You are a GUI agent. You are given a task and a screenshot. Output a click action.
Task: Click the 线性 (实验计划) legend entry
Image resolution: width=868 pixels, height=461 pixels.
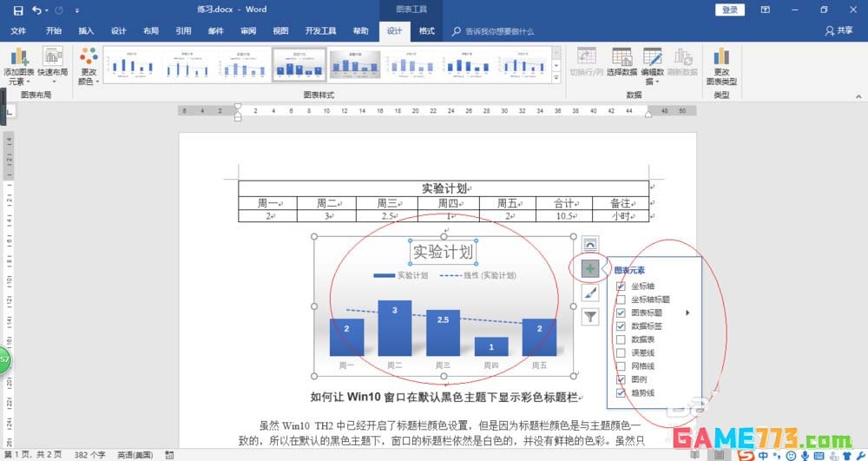pos(478,275)
